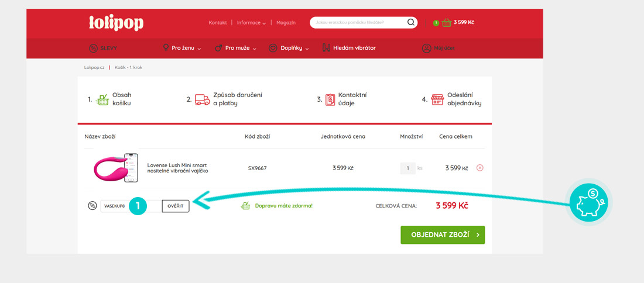Open the shopping cart basket icon
Screen dimensions: 644x283
(x=446, y=23)
